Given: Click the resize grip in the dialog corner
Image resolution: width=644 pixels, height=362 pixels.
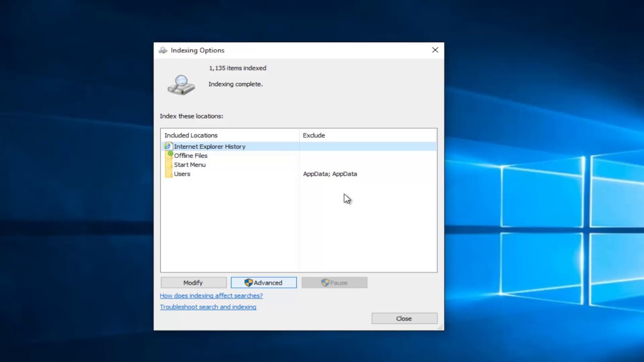Looking at the screenshot, I should [441, 327].
